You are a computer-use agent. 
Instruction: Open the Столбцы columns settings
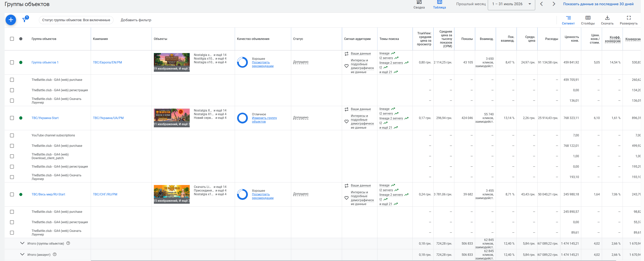[x=588, y=20]
